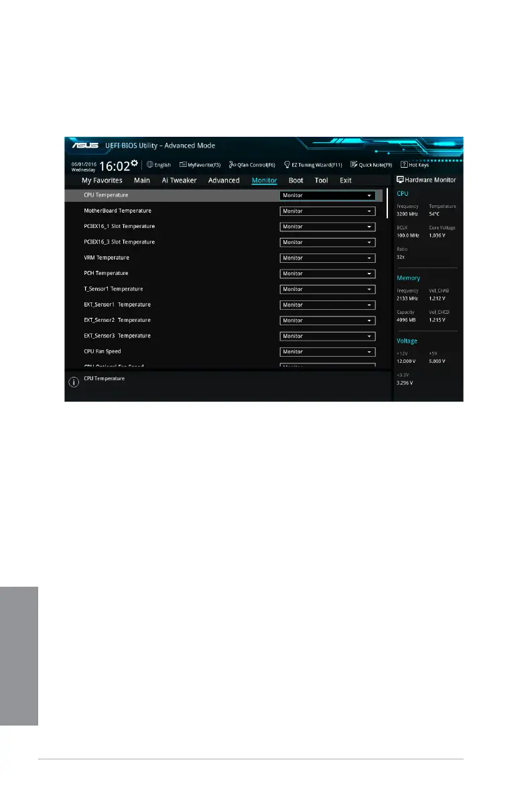Screen dimensions: 532x802
Task: Select CPU Fan Speed label
Action: point(103,351)
